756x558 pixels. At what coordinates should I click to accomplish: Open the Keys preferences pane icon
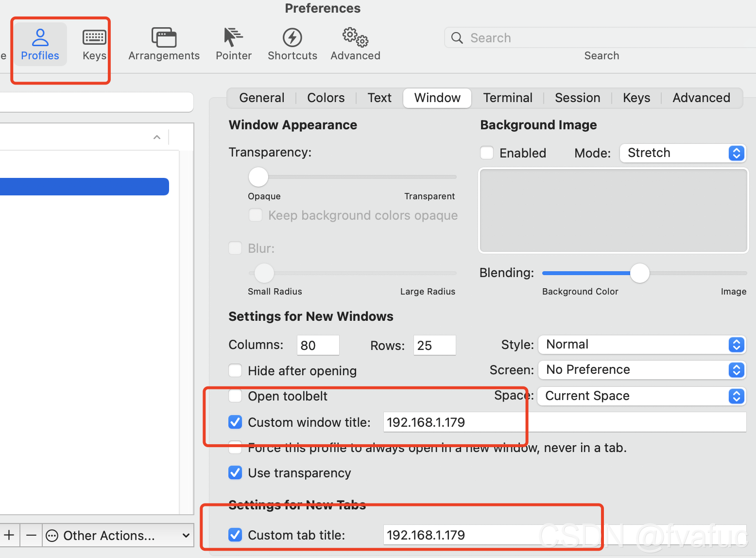coord(94,37)
